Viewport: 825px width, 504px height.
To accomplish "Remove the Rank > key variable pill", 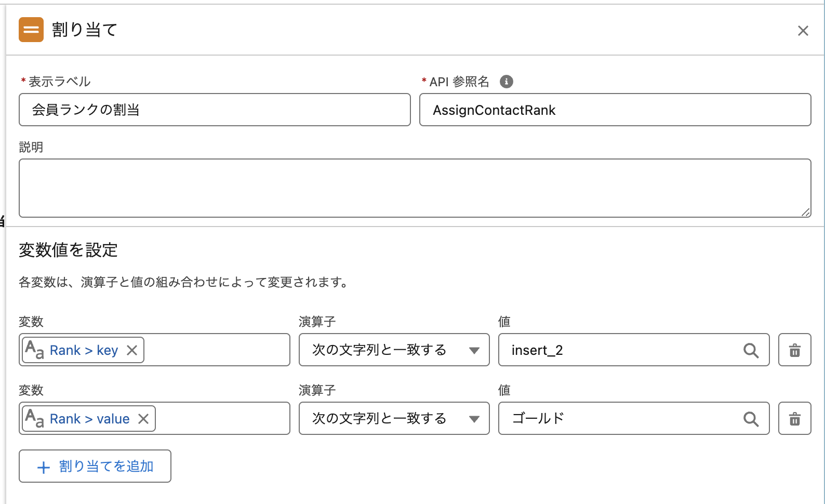I will click(132, 350).
